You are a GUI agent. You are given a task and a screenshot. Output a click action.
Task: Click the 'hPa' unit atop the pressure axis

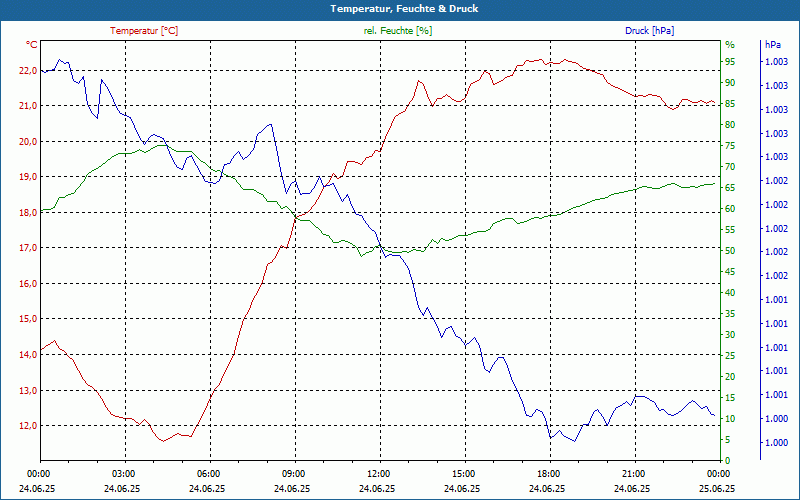(x=773, y=45)
